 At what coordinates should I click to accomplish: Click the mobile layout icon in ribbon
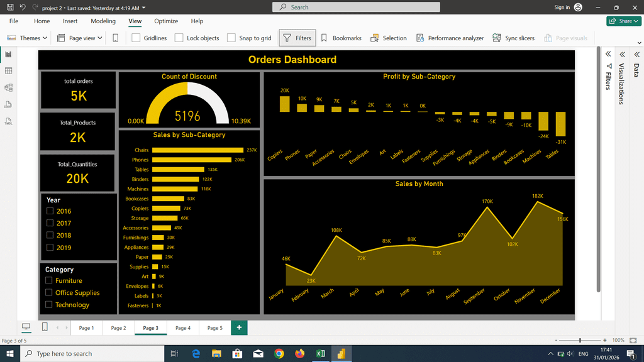(115, 38)
